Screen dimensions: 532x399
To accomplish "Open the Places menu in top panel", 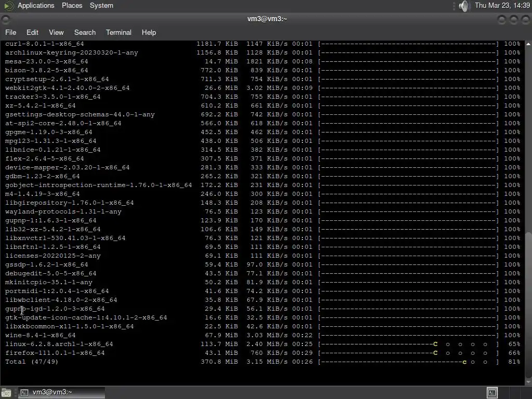I will point(72,5).
